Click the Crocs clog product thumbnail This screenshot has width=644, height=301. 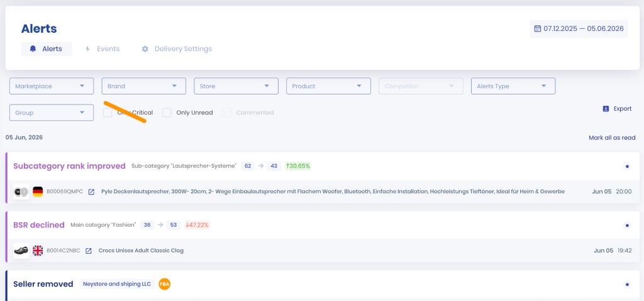(21, 251)
